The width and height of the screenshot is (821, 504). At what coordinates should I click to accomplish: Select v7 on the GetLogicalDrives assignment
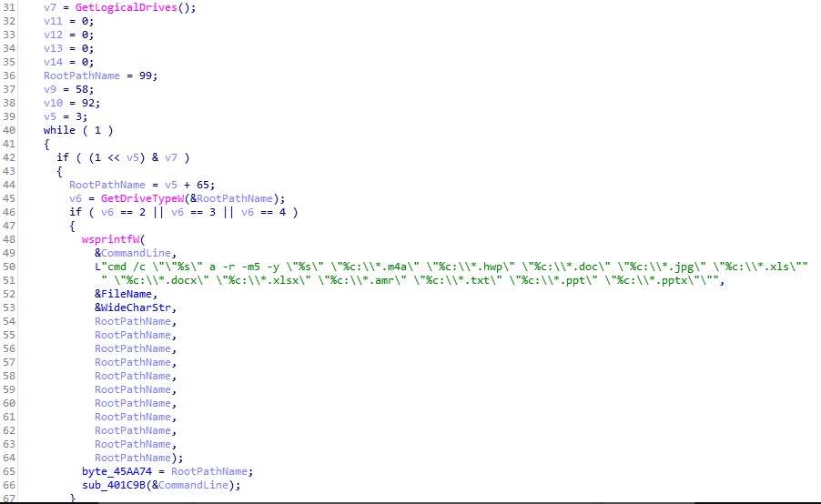tap(50, 8)
